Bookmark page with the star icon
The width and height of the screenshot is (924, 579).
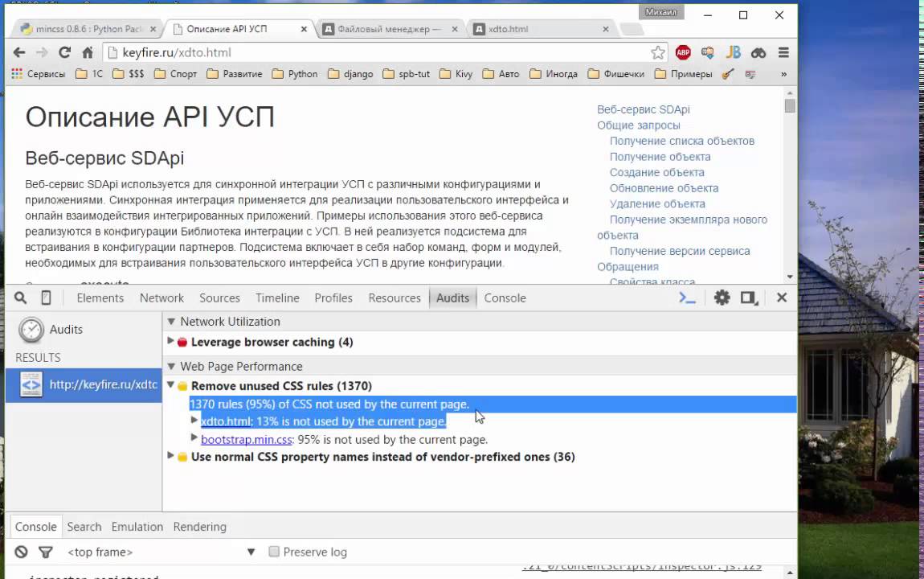657,52
